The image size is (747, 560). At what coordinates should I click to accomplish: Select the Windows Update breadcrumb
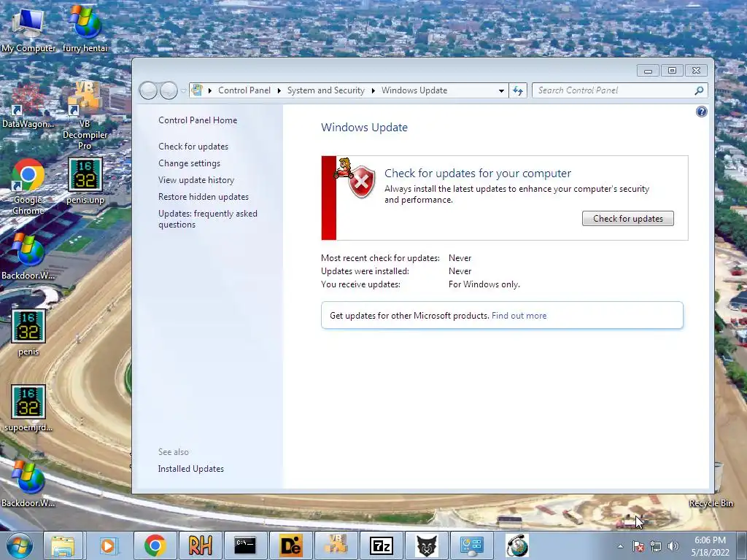tap(414, 90)
